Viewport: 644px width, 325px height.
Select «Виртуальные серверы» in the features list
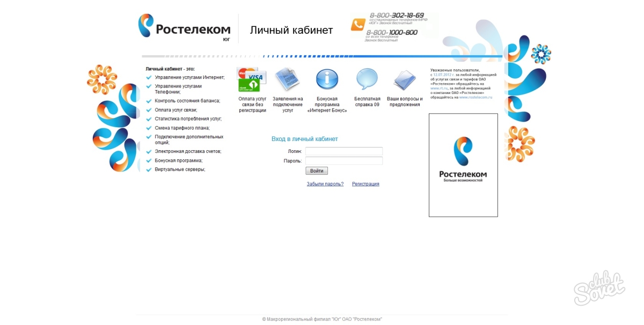pyautogui.click(x=177, y=169)
